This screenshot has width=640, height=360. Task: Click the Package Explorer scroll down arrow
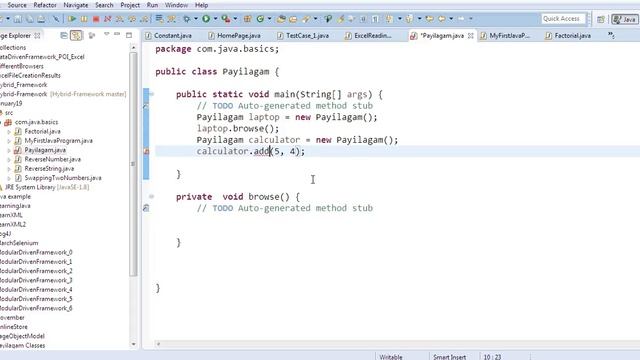pos(133,344)
